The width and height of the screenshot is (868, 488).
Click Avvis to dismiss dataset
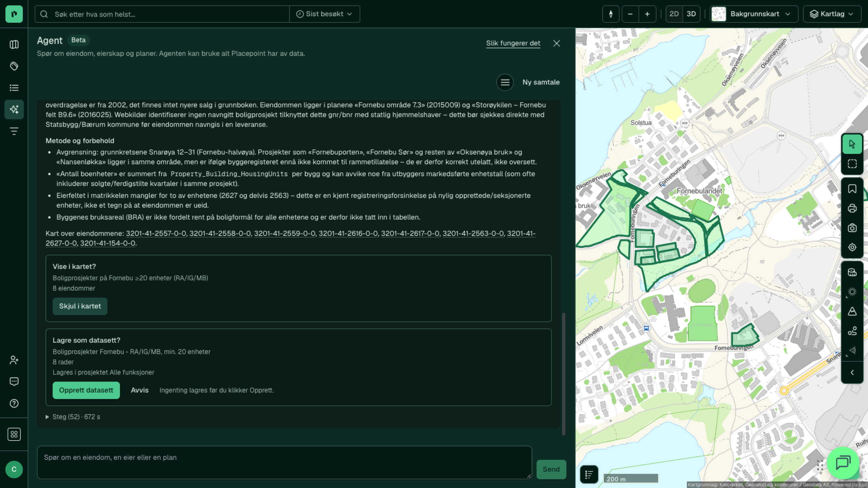point(140,390)
